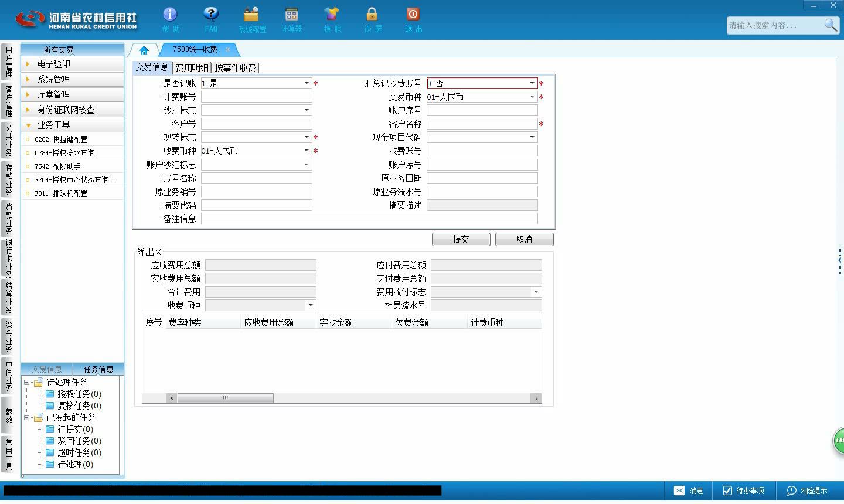Collapse the 待处理任务 tree node
844x504 pixels.
(26, 382)
